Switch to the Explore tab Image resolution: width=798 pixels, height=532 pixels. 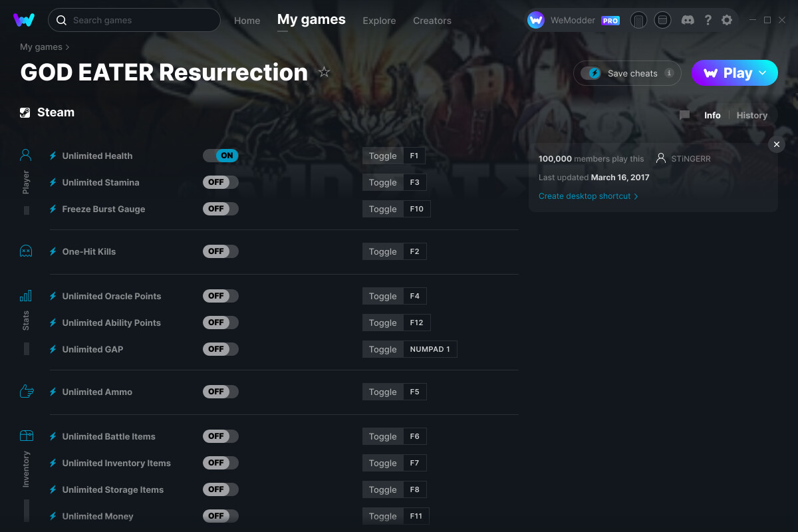pyautogui.click(x=379, y=21)
